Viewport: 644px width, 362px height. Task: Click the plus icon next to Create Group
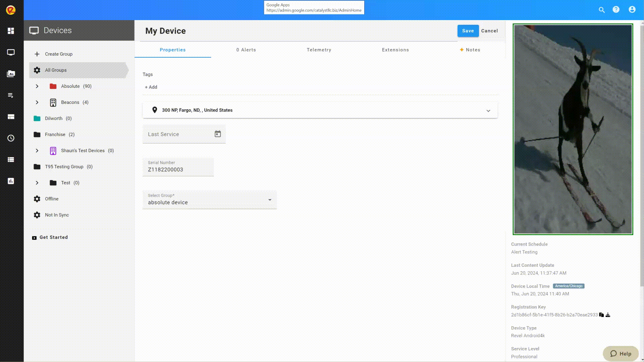coord(37,54)
